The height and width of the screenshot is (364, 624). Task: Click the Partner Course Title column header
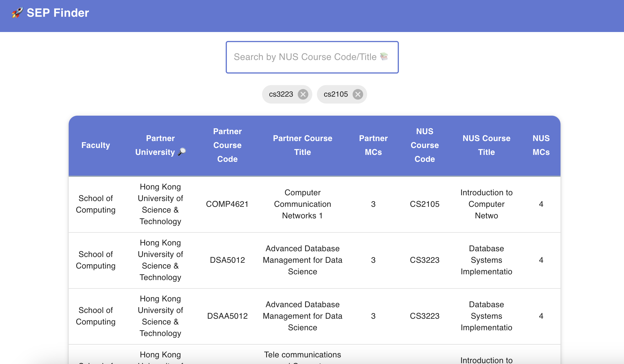coord(302,145)
